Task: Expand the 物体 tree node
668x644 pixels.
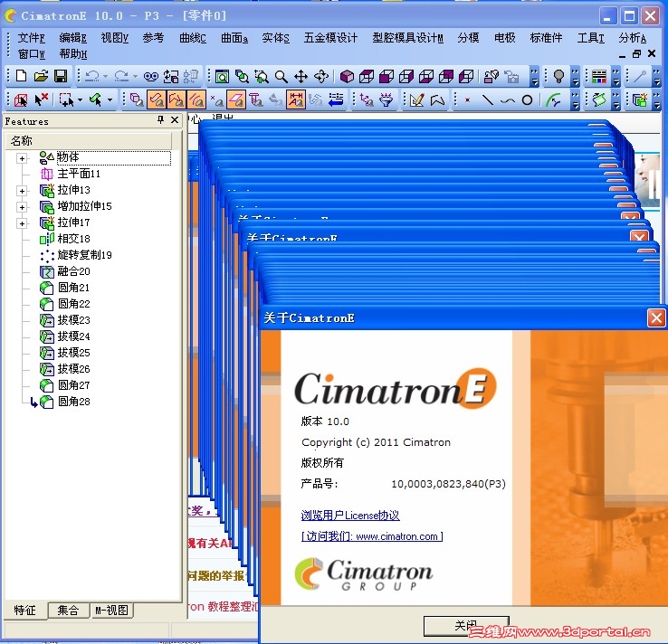Action: point(22,158)
